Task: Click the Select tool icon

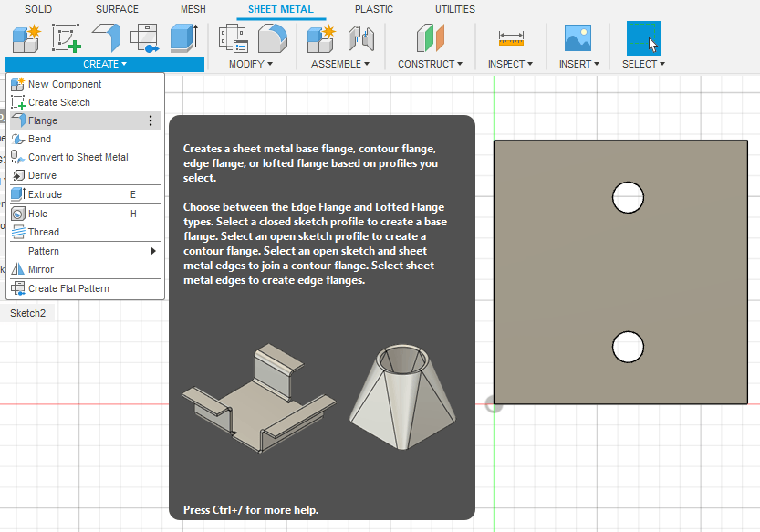Action: point(643,38)
